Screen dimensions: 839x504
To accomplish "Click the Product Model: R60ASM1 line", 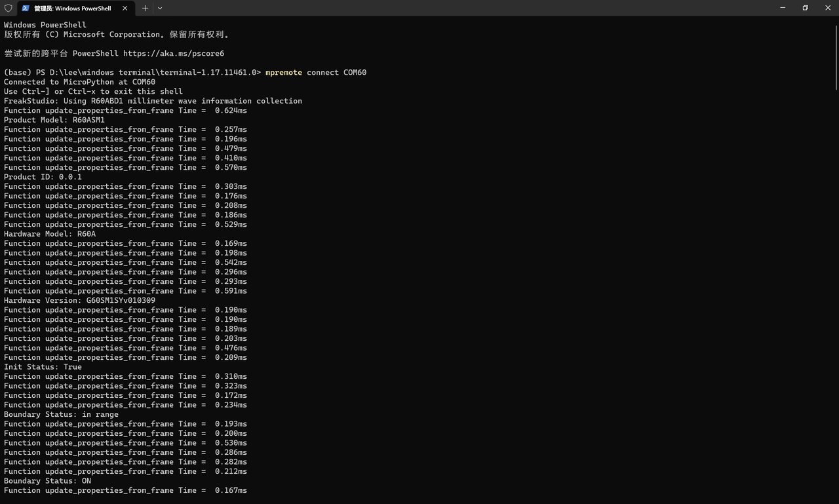I will click(54, 120).
